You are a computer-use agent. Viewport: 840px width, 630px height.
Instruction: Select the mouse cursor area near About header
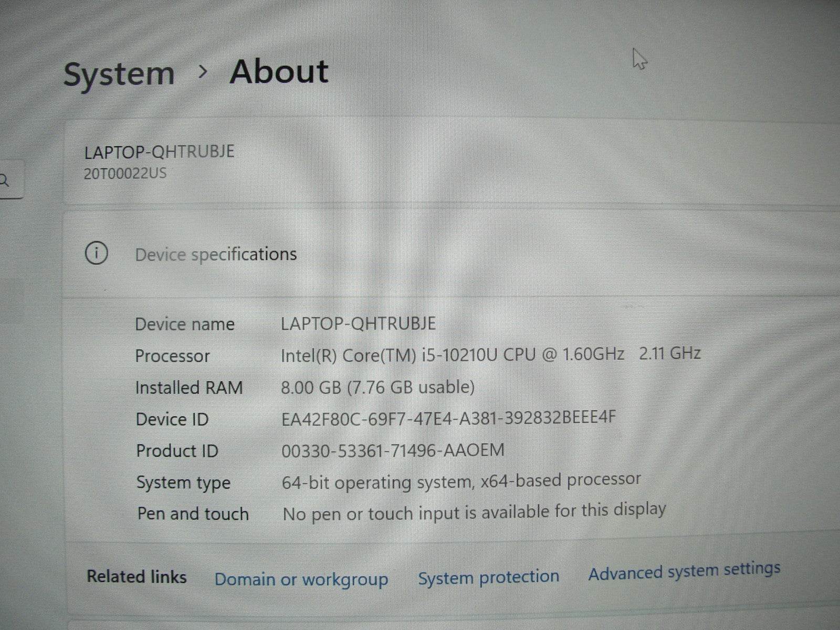(x=639, y=59)
